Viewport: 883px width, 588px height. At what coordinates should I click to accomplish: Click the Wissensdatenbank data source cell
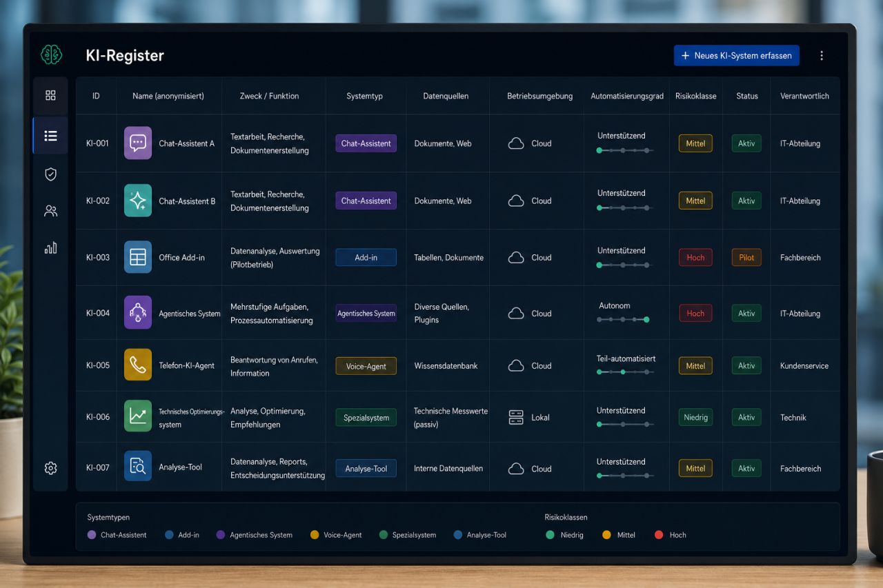tap(446, 366)
